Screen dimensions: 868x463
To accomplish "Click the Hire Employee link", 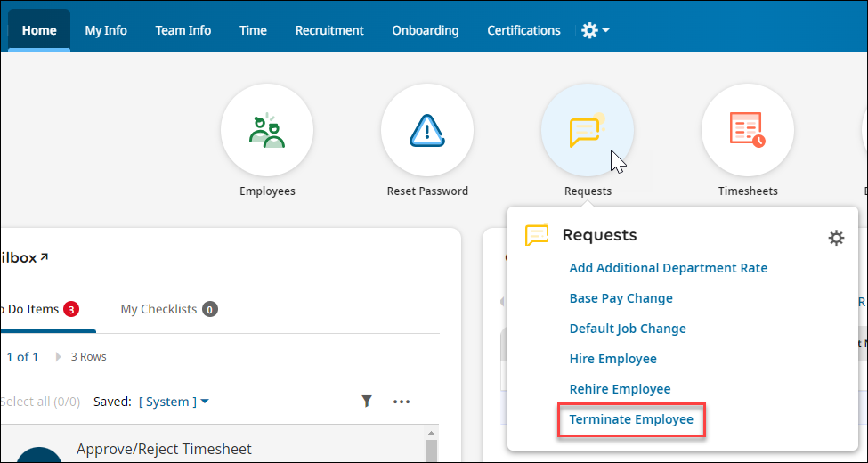I will click(x=612, y=359).
